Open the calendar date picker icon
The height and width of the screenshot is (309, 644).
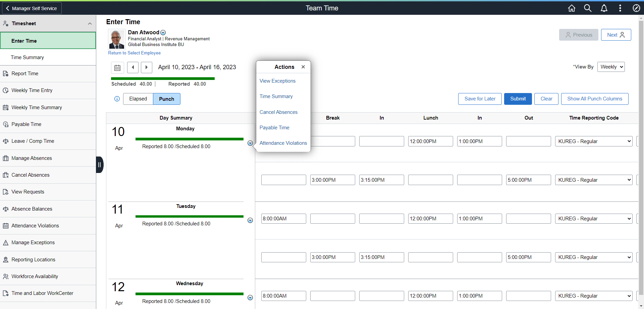coord(117,68)
